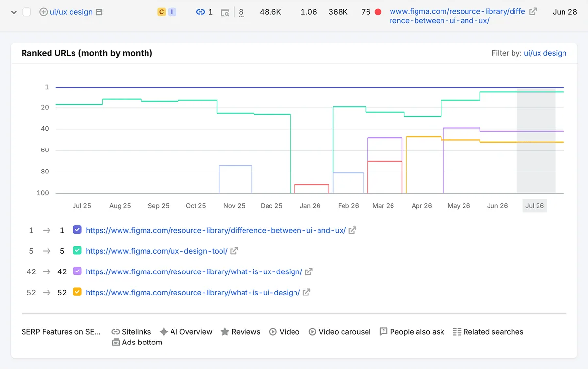Image resolution: width=588 pixels, height=369 pixels.
Task: Open the what-is-ui-design URL link
Action: 193,293
